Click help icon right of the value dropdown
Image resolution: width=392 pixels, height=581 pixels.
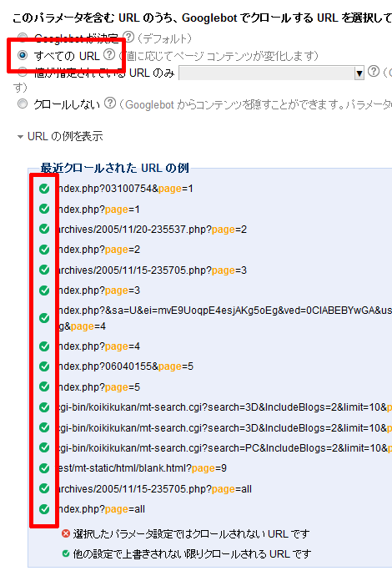374,71
